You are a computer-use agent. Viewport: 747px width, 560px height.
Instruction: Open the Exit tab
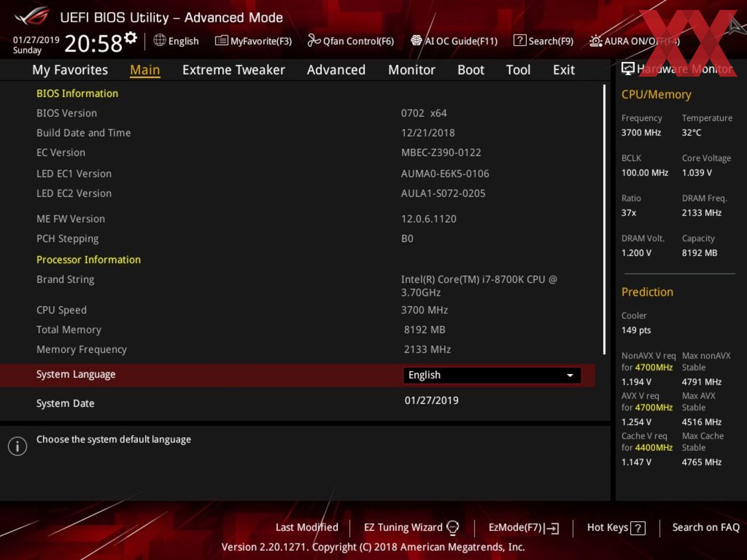click(564, 70)
